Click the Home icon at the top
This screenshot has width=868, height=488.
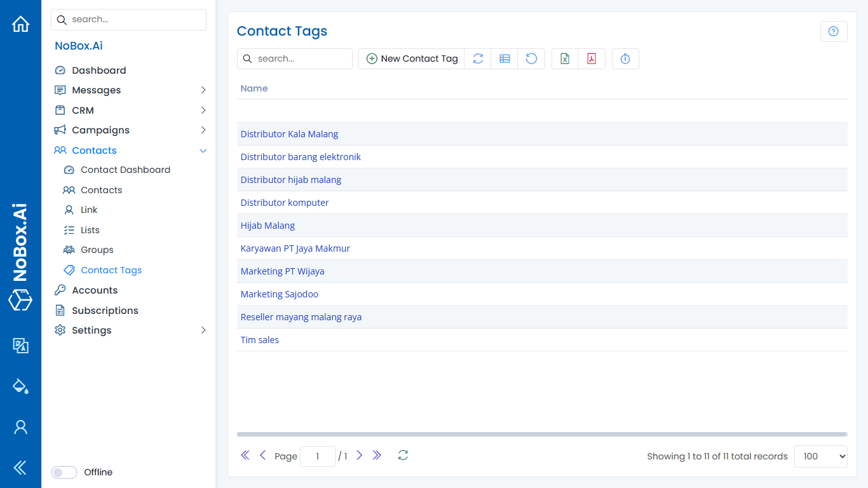(20, 24)
